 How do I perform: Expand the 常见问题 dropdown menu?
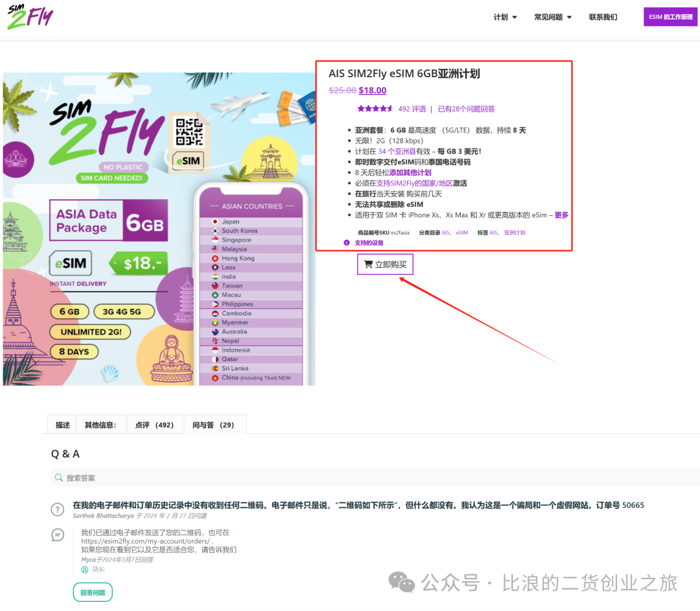click(552, 18)
